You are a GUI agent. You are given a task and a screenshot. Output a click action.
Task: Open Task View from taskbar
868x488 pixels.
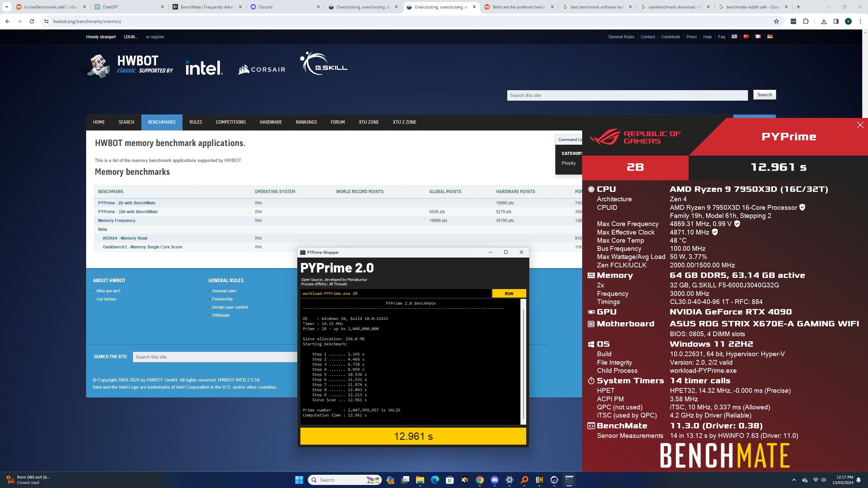(405, 480)
